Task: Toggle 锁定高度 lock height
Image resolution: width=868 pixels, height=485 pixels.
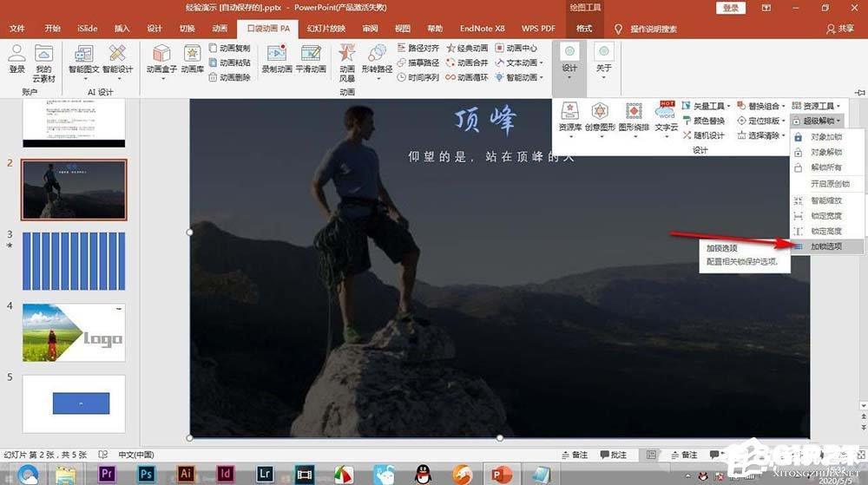Action: [827, 231]
